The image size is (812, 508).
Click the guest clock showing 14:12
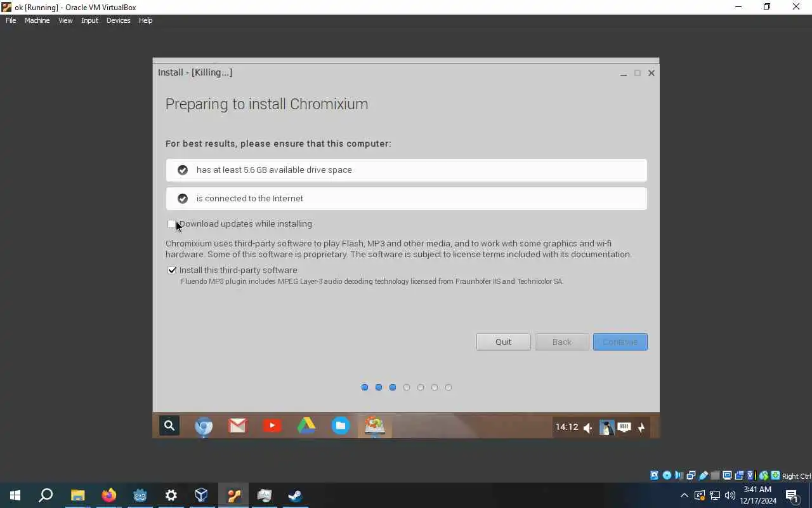coord(566,427)
